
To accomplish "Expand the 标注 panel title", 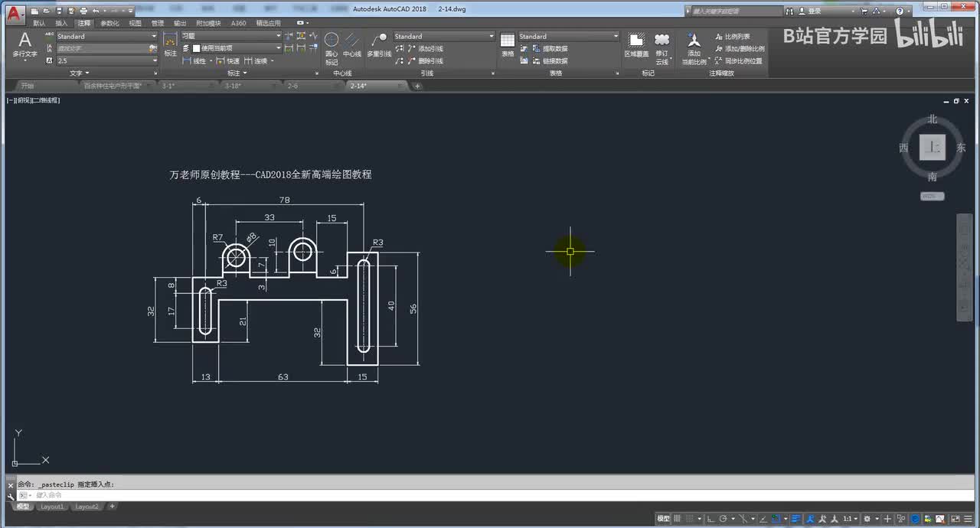I will point(237,73).
